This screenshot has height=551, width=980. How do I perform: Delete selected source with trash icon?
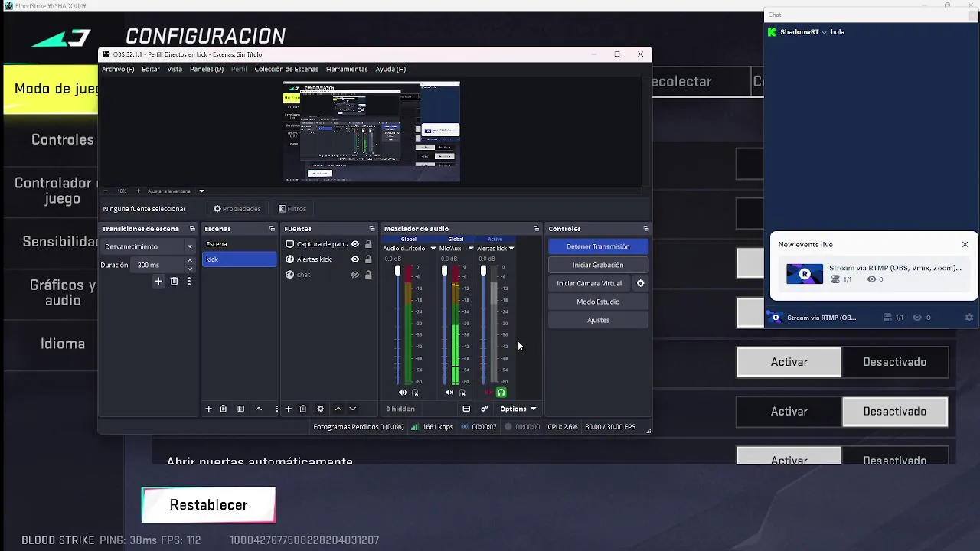click(x=303, y=409)
